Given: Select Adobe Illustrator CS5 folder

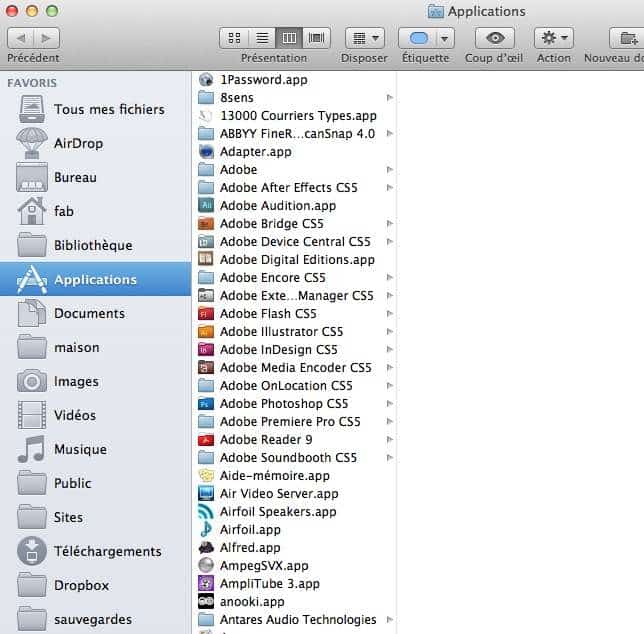Looking at the screenshot, I should pyautogui.click(x=294, y=331).
